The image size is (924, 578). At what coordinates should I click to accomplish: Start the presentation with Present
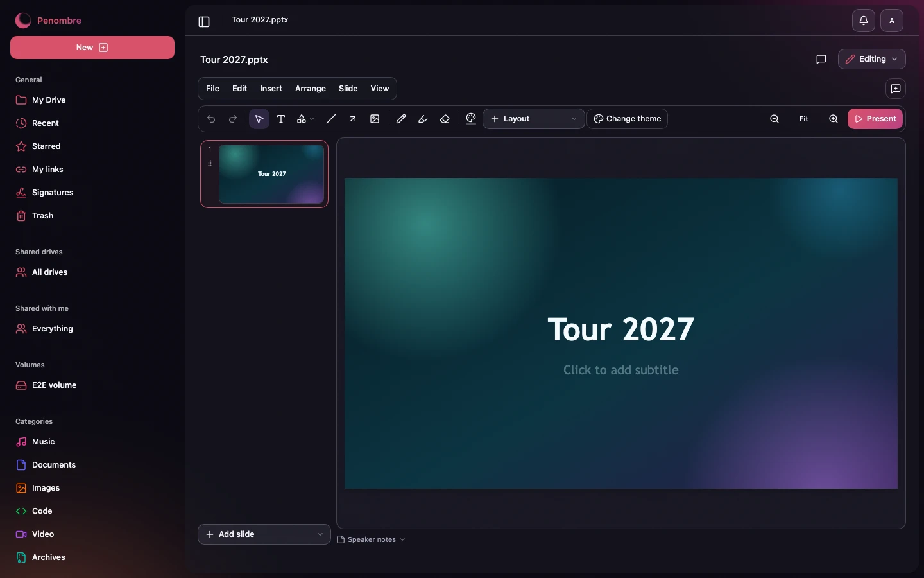coord(875,119)
